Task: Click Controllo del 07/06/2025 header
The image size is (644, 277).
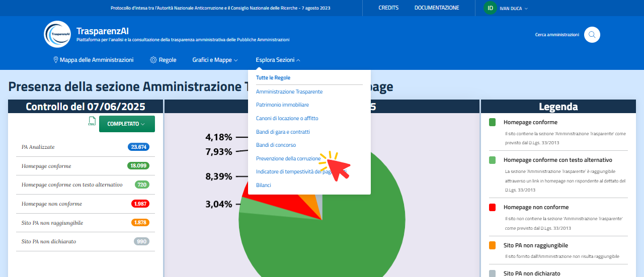Action: pyautogui.click(x=86, y=107)
